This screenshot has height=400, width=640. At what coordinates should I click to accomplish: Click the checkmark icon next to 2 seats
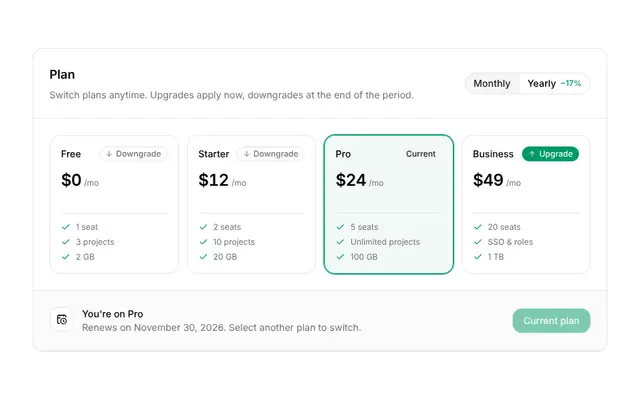(203, 227)
